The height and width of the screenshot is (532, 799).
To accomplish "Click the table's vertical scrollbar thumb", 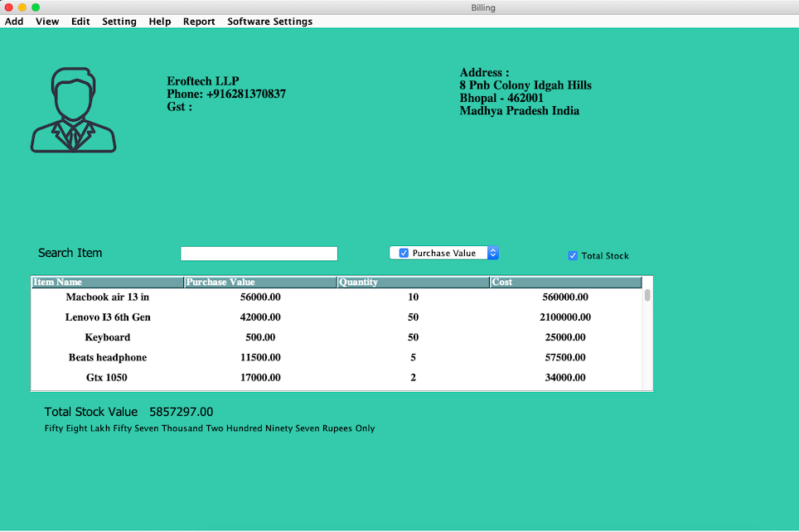I will coord(647,295).
